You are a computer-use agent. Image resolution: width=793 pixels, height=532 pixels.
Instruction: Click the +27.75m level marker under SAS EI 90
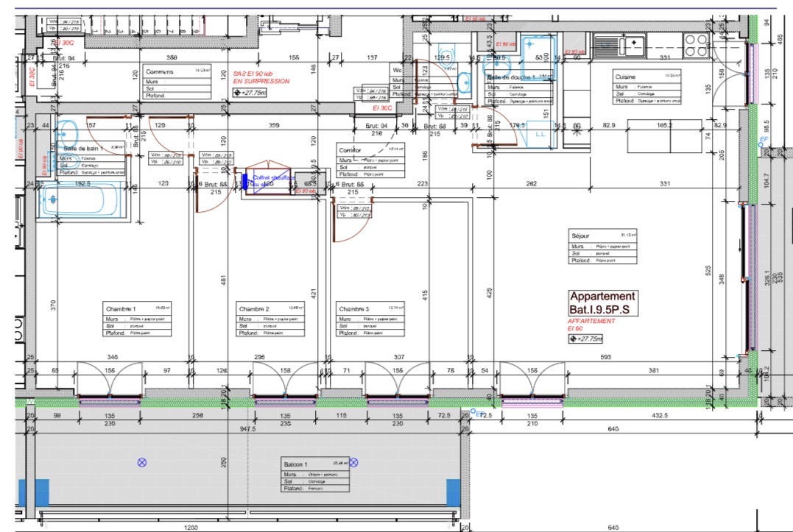250,93
